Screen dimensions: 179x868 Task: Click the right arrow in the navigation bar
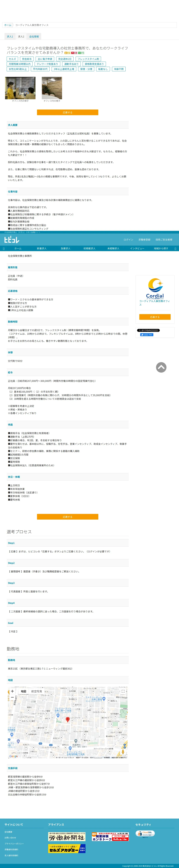click(175, 249)
